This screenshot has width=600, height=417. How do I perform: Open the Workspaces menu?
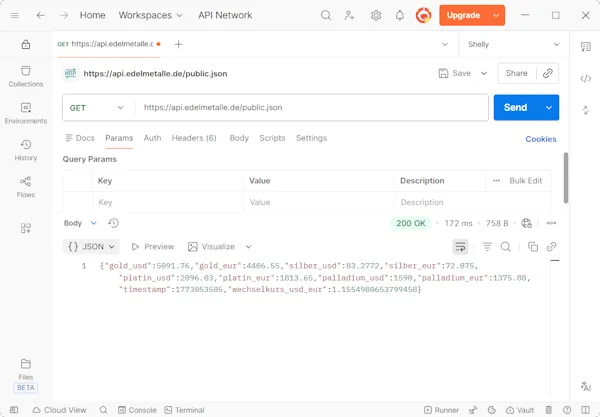click(150, 15)
